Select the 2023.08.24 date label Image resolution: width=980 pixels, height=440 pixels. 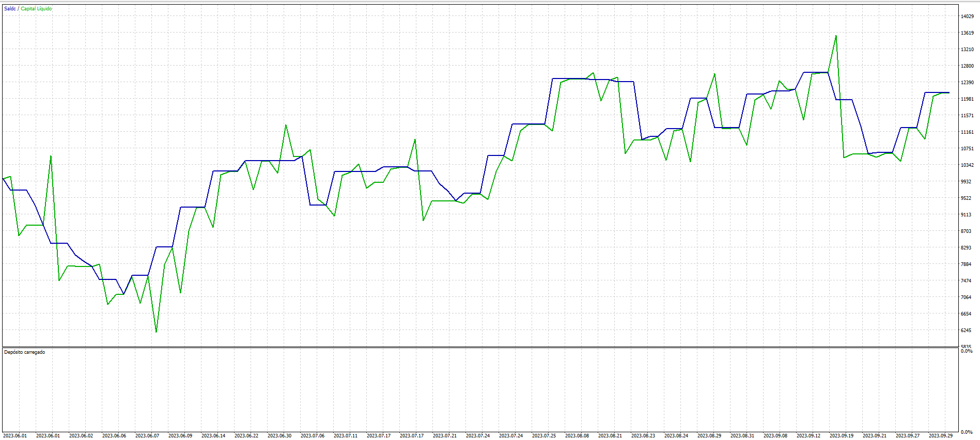(676, 436)
